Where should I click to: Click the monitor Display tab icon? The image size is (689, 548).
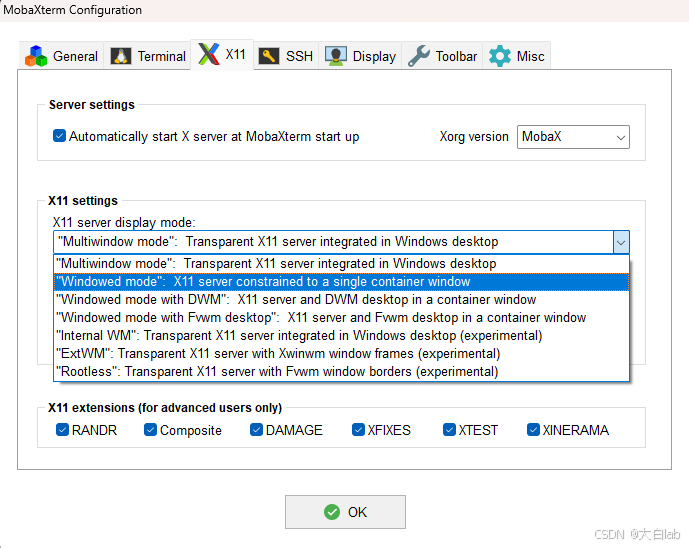pyautogui.click(x=336, y=56)
